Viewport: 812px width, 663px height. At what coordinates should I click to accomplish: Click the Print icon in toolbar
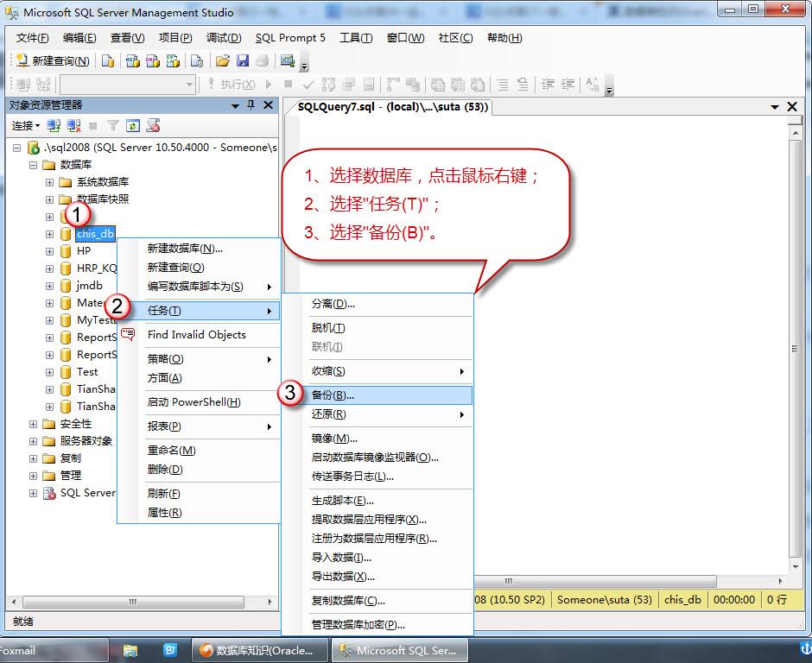[263, 61]
